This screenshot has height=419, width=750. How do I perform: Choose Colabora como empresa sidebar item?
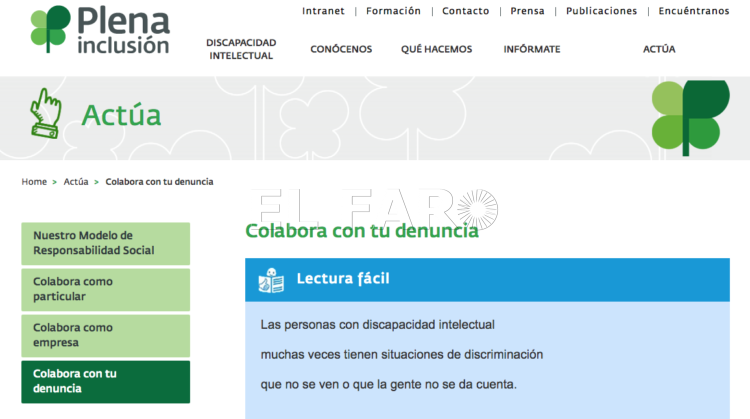(105, 335)
